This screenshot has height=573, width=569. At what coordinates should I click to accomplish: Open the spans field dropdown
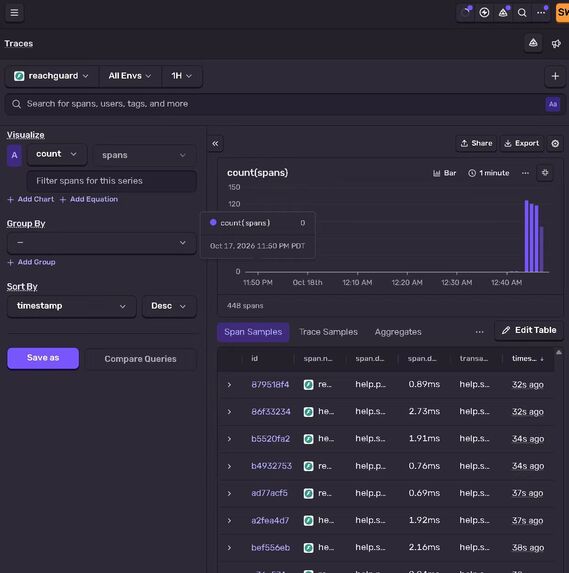click(x=144, y=155)
